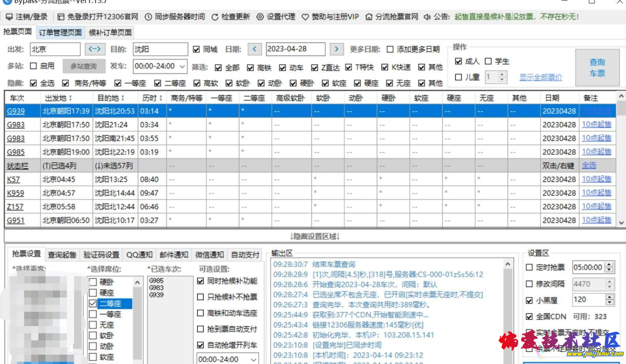Click the 同步服务器时间 clock icon
Viewport: 626px width, 364px height.
[148, 18]
